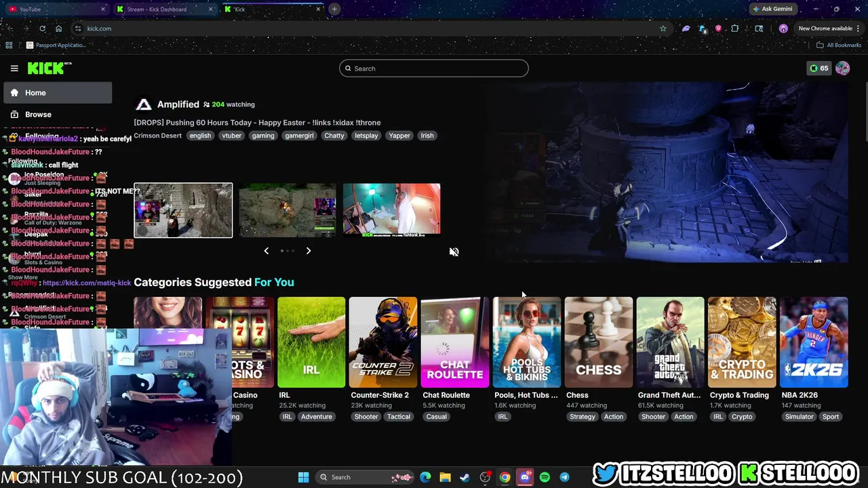Open the 65 points balance button

pyautogui.click(x=819, y=68)
